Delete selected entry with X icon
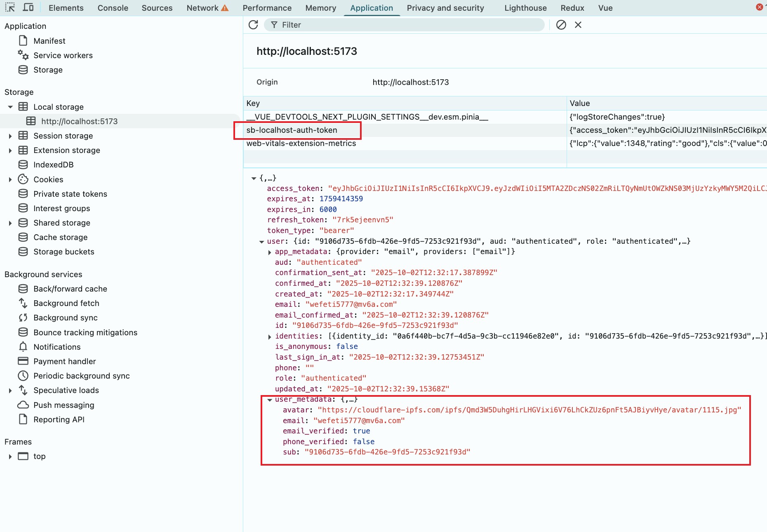 pyautogui.click(x=578, y=25)
